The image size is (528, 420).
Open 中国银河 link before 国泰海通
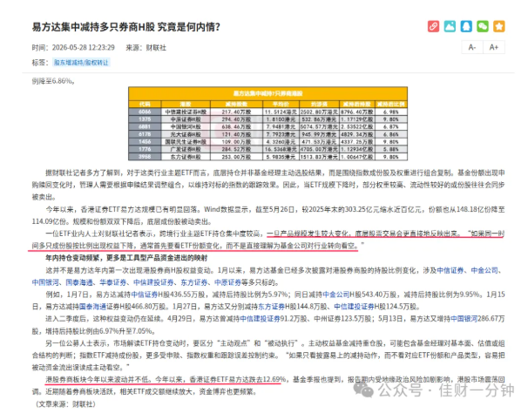pos(45,282)
